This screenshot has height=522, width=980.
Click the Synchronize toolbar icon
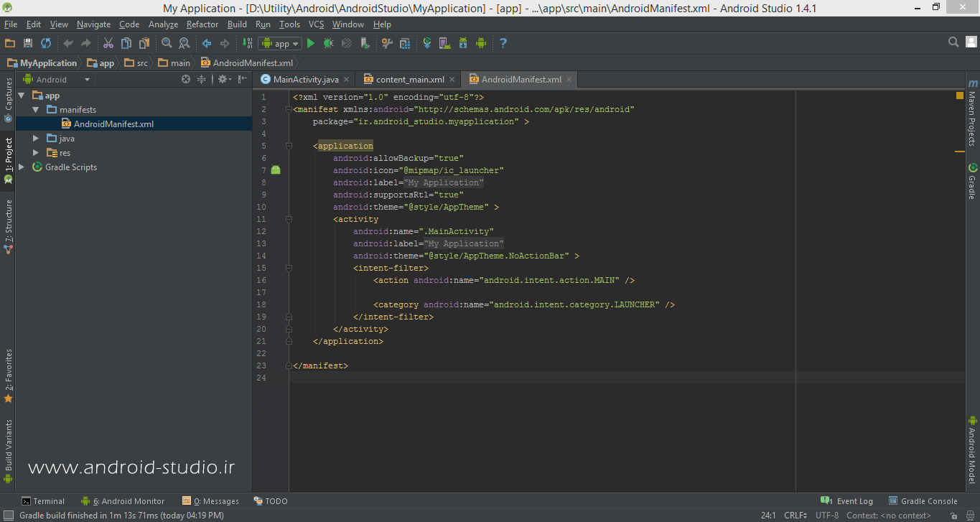pyautogui.click(x=46, y=43)
